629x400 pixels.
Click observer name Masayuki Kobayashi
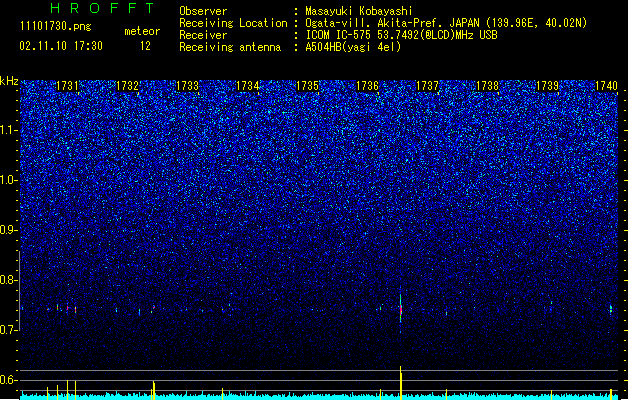point(359,11)
